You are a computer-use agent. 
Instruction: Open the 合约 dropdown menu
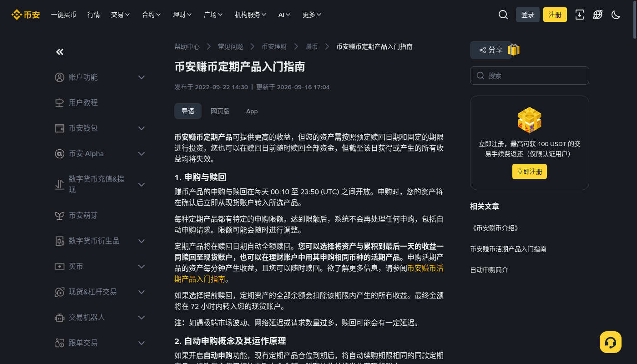(152, 15)
